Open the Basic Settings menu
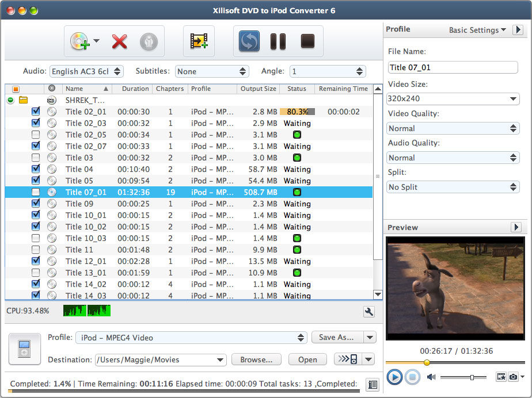Viewport: 532px width, 398px height. [x=477, y=30]
